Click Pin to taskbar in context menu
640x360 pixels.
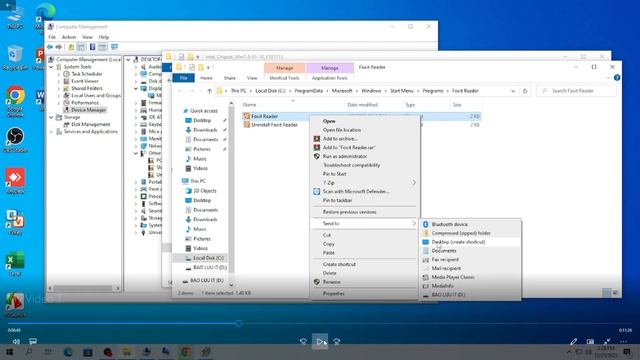click(338, 200)
